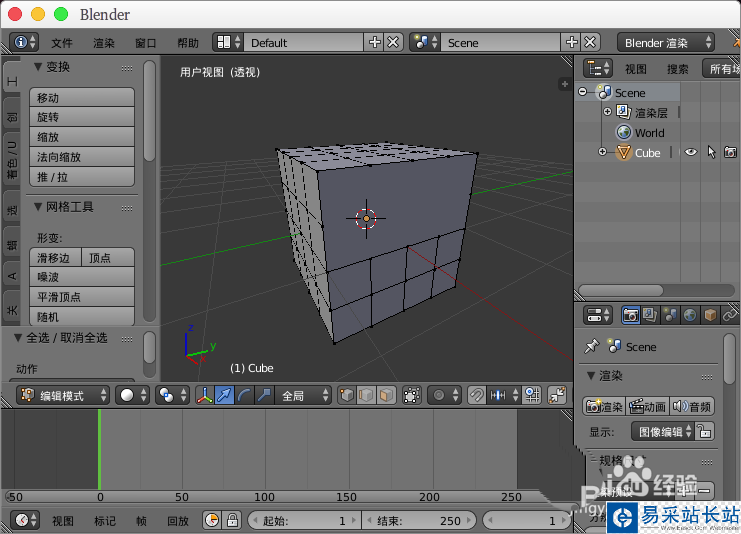Toggle Cube renderability camera icon

(731, 153)
